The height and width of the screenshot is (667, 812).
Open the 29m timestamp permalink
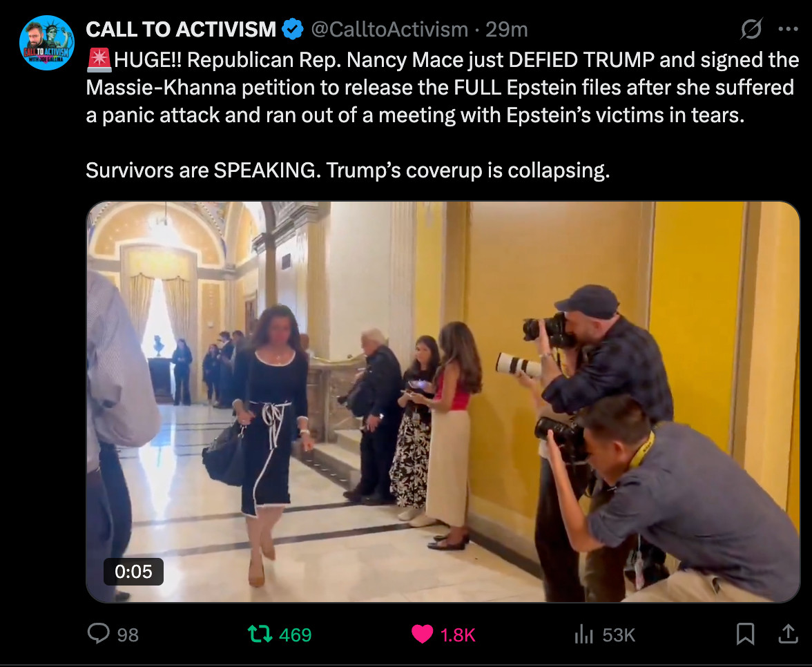tap(507, 30)
